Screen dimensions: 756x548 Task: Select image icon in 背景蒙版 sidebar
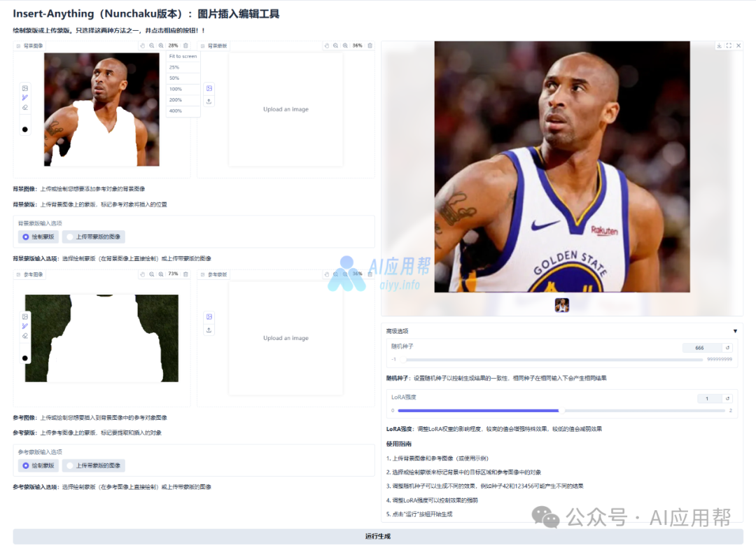[209, 88]
